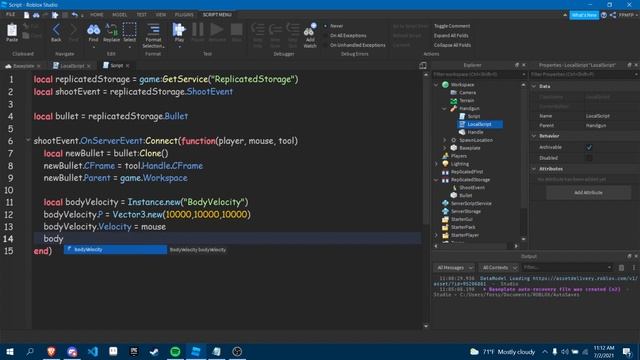Collapse the Data properties section
Screen dimensions: 640x360
pos(534,87)
